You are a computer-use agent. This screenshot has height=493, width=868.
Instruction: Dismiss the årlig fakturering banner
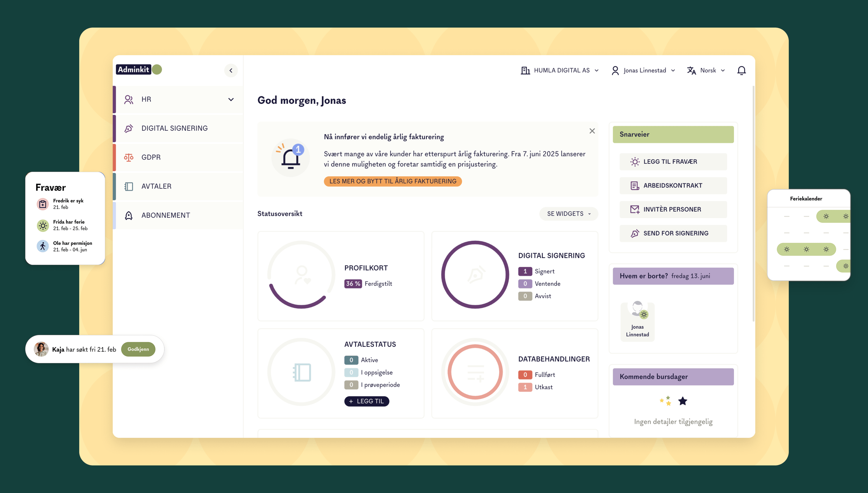(592, 131)
